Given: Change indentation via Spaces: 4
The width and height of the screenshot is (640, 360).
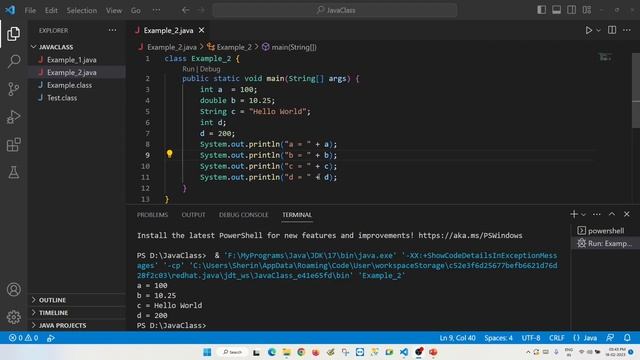Looking at the screenshot, I should [498, 338].
